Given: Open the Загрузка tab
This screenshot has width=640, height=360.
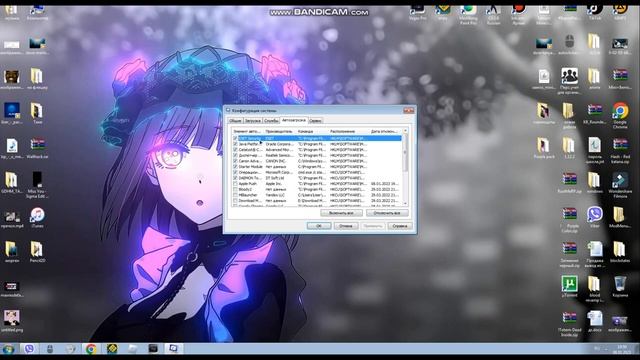Looking at the screenshot, I should pyautogui.click(x=253, y=121).
